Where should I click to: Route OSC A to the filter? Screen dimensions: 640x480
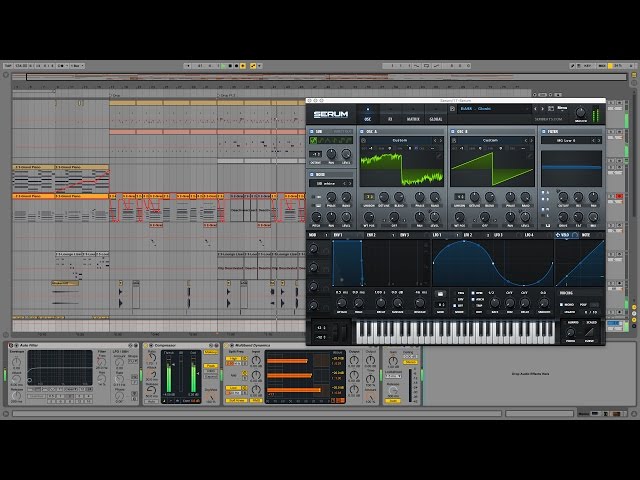543,192
